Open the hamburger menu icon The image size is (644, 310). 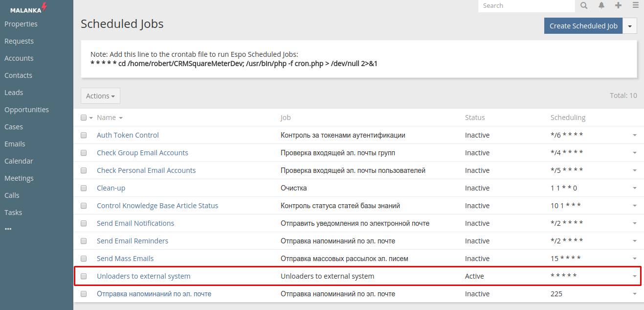tap(635, 5)
